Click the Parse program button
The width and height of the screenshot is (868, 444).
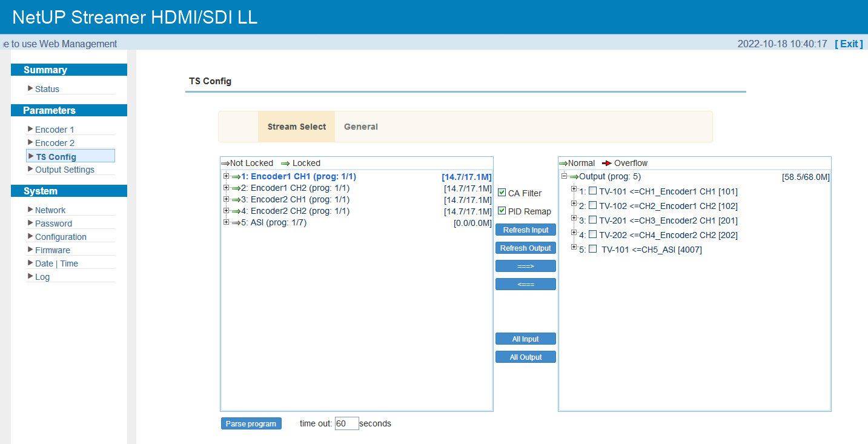click(251, 424)
